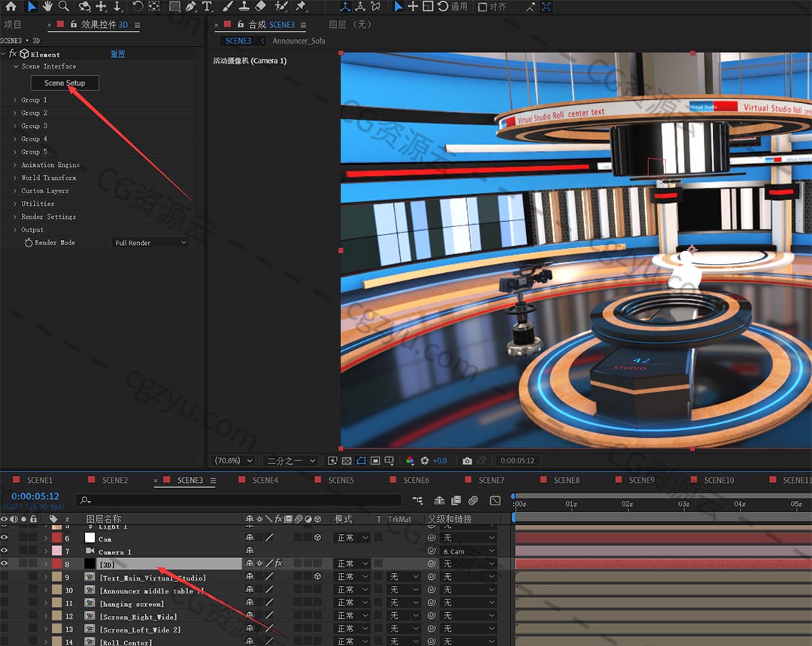The image size is (812, 646).
Task: Select the Zoom magnifier tool
Action: 64,7
